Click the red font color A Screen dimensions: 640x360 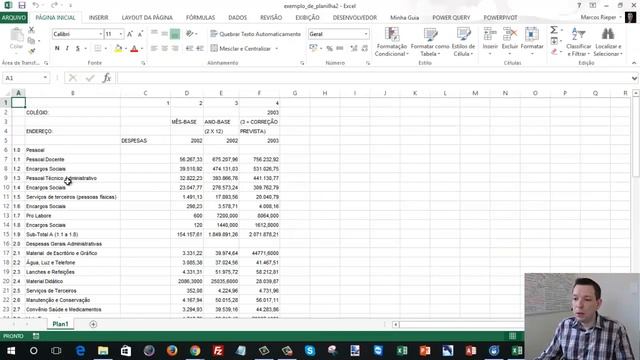coord(134,49)
